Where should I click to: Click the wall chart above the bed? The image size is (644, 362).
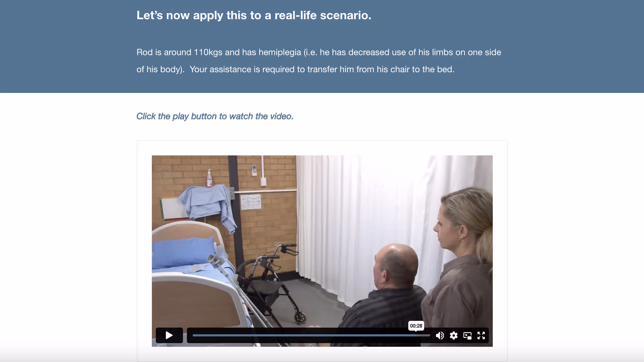pyautogui.click(x=251, y=202)
